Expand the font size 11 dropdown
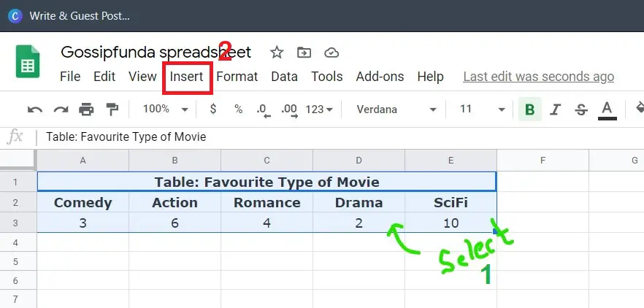Image resolution: width=644 pixels, height=308 pixels. coord(482,109)
